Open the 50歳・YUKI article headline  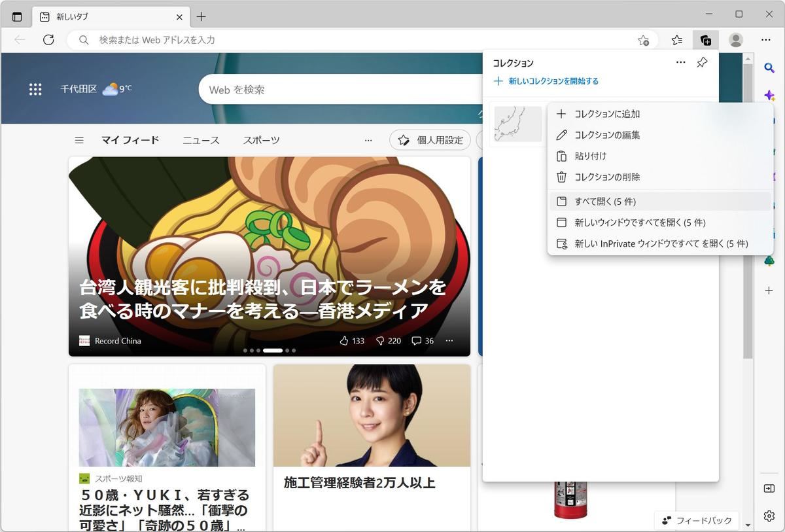point(164,510)
